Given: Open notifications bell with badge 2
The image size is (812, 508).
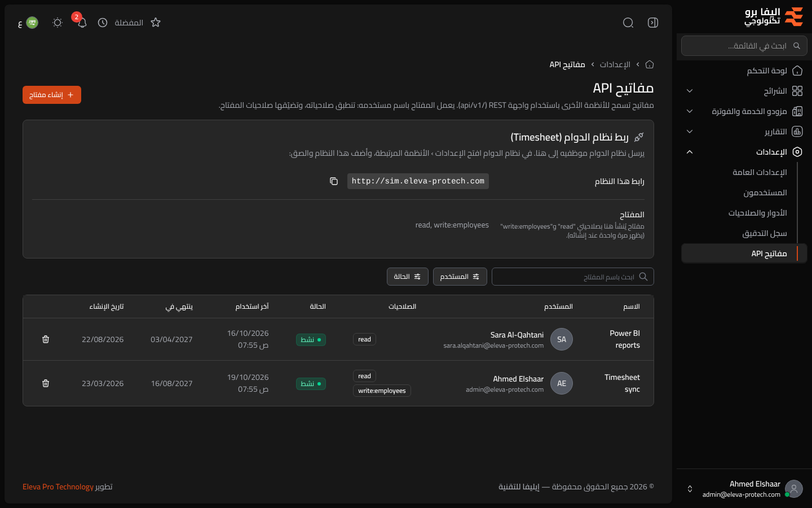Looking at the screenshot, I should tap(82, 23).
